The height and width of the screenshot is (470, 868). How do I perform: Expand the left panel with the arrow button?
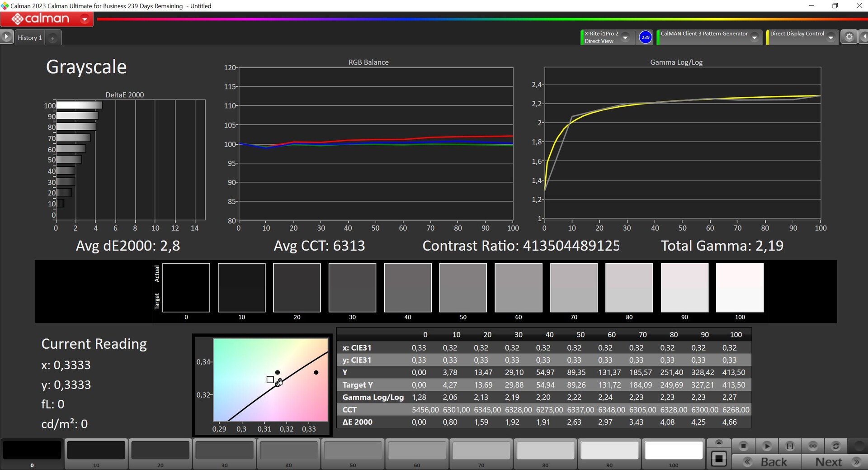(x=6, y=37)
